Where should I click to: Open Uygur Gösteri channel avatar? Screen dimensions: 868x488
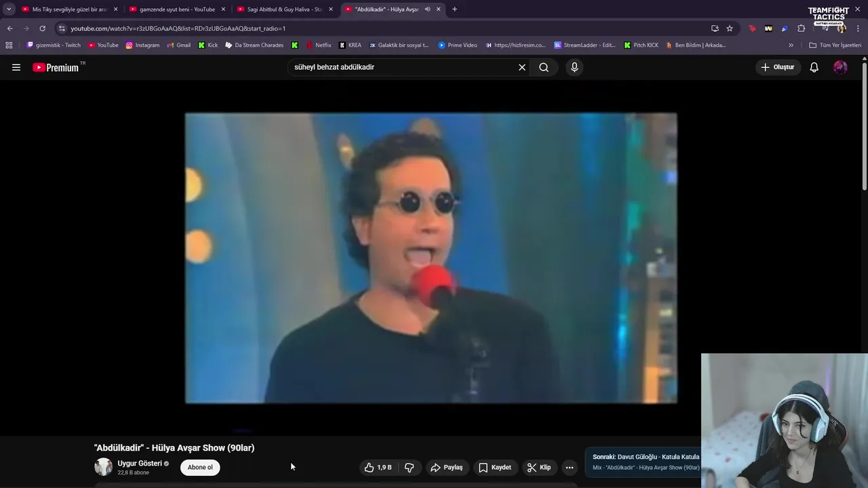click(103, 466)
